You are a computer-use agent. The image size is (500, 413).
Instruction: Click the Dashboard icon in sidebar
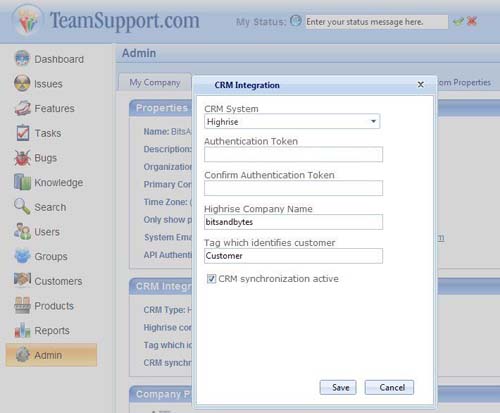pyautogui.click(x=22, y=58)
